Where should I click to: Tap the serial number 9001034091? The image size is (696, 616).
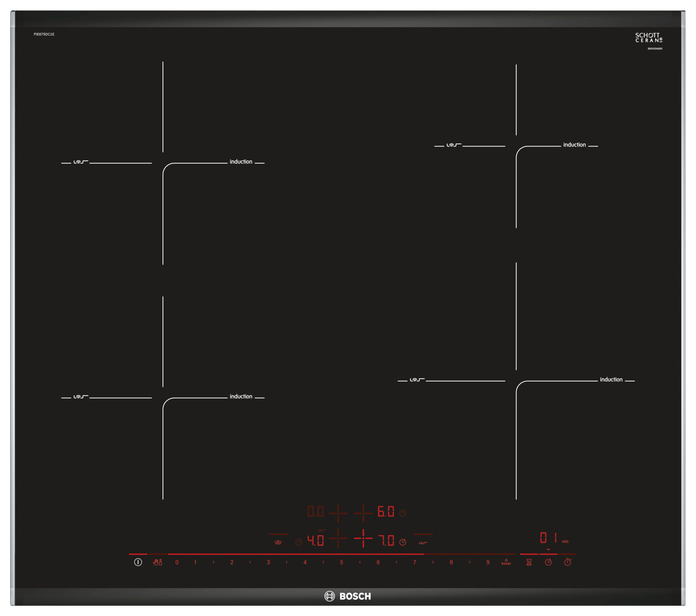coord(655,49)
